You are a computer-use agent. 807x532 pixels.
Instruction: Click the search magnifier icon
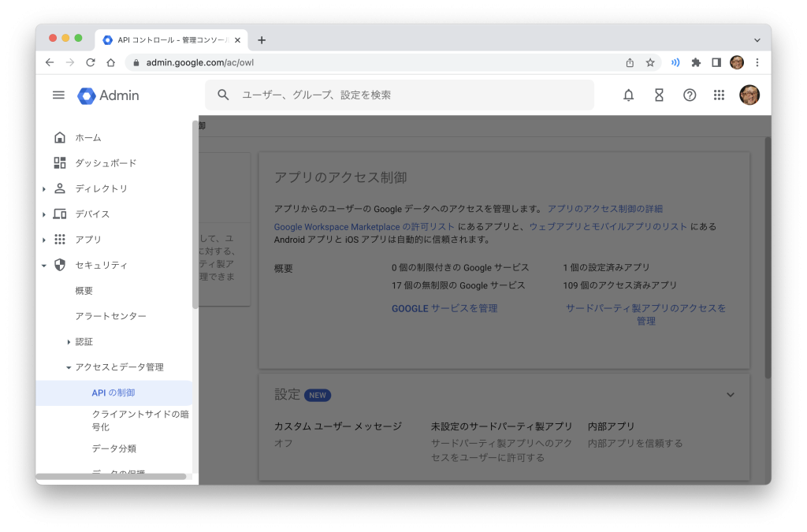tap(223, 95)
